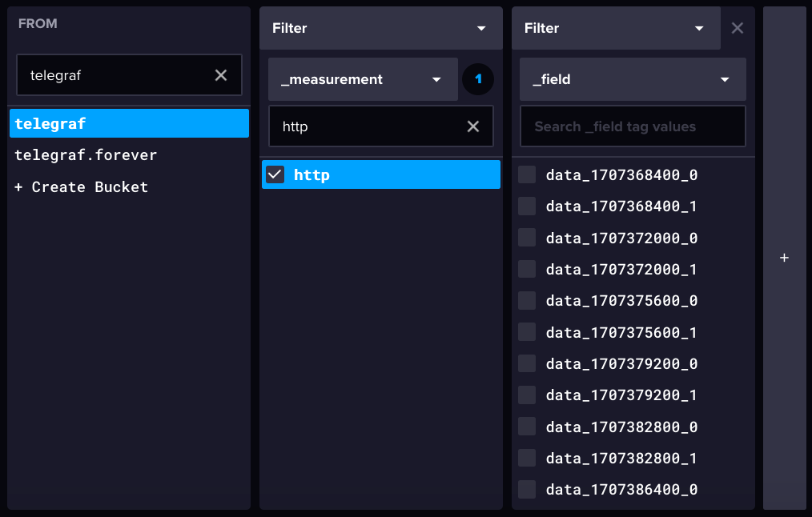Expand the first Filter mode dropdown
Viewport: 812px width, 517px height.
point(380,28)
